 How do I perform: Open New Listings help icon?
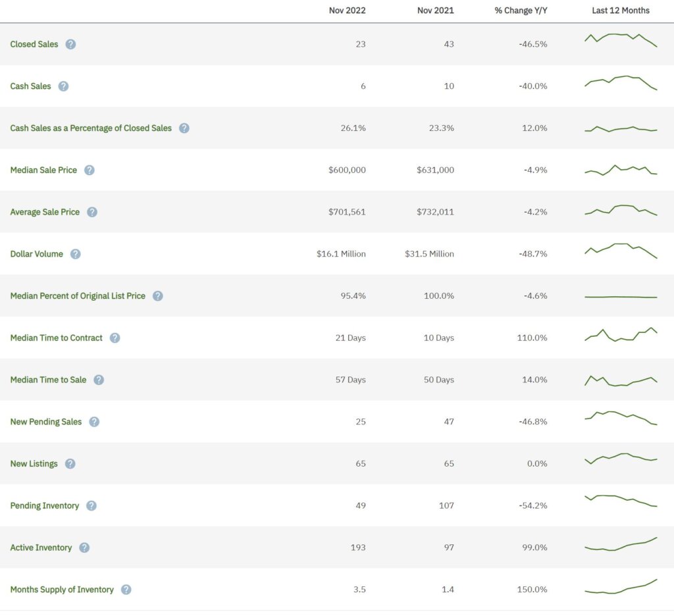click(70, 464)
